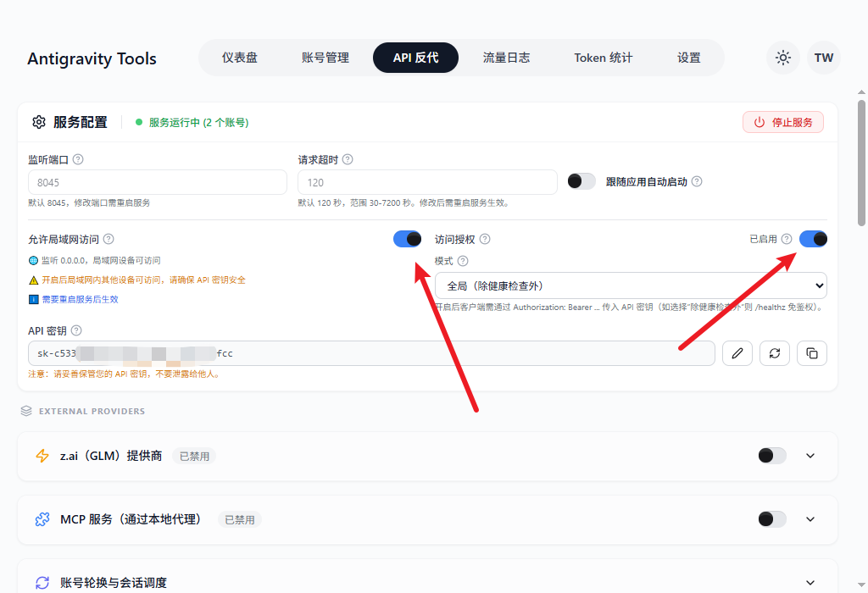Click the page vertical scrollbar
This screenshot has height=593, width=868.
(x=861, y=163)
